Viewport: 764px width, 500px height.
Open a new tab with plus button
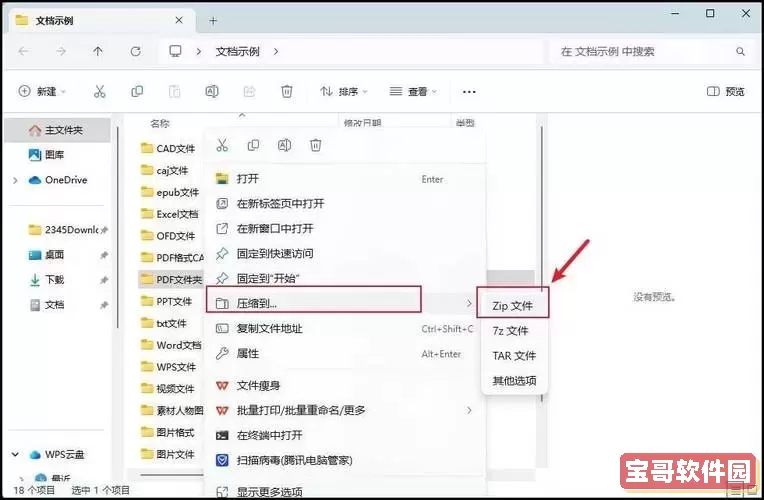[x=213, y=21]
